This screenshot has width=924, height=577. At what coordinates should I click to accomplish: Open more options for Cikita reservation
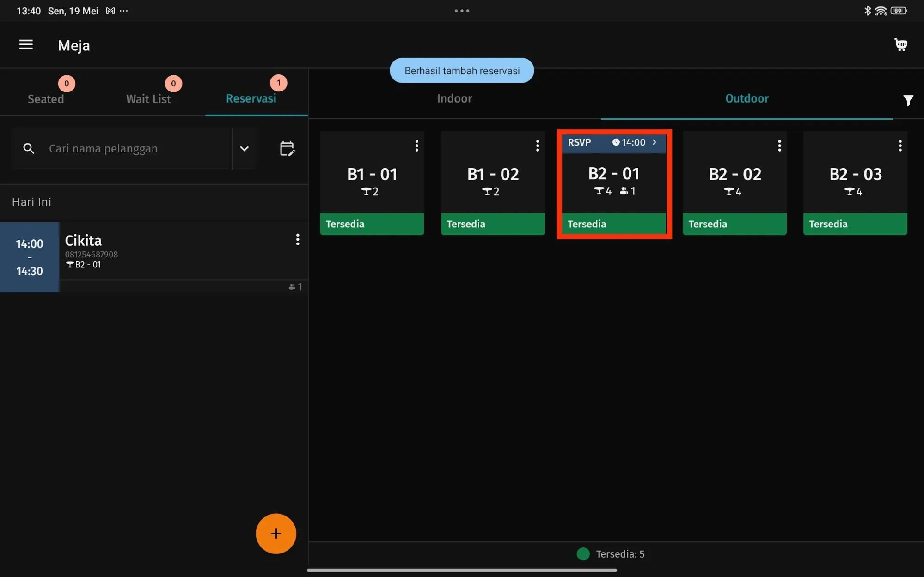pyautogui.click(x=297, y=239)
